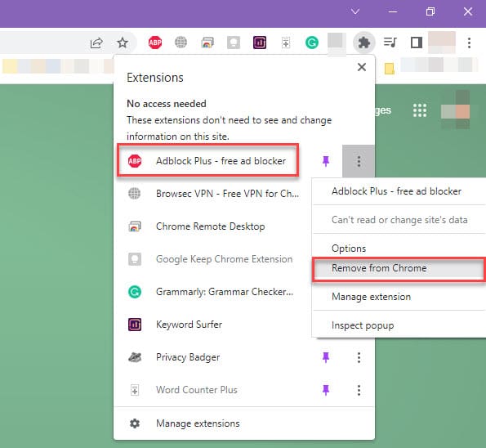Screen dimensions: 486x448
Task: Open Chrome three-dot main menu
Action: click(x=470, y=43)
